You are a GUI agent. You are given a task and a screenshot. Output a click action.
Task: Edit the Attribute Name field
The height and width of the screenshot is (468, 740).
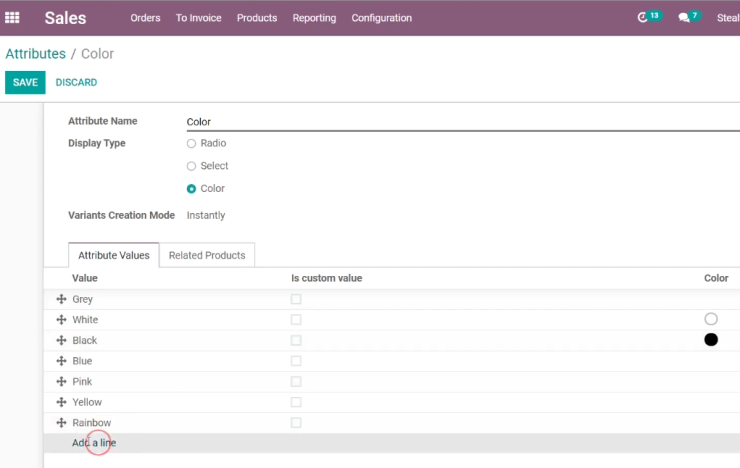tap(463, 122)
